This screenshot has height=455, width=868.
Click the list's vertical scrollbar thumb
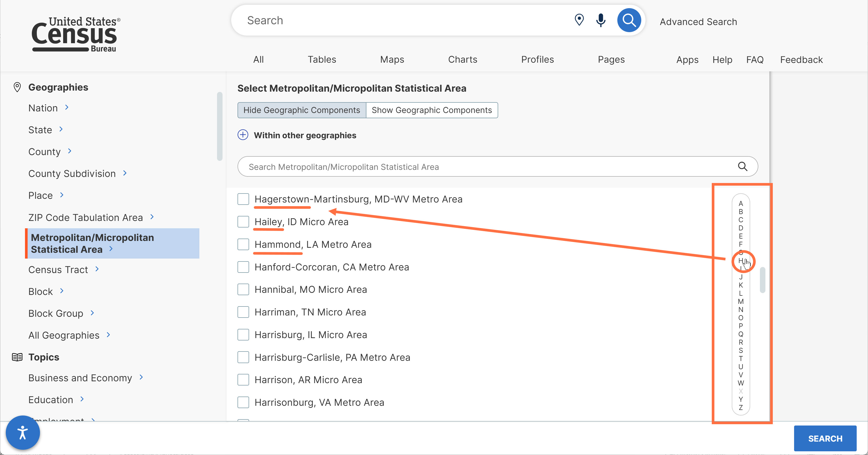click(x=763, y=280)
